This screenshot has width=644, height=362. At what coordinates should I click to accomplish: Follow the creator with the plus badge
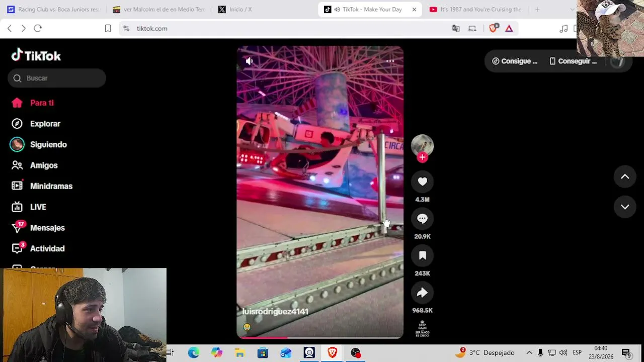tap(422, 157)
